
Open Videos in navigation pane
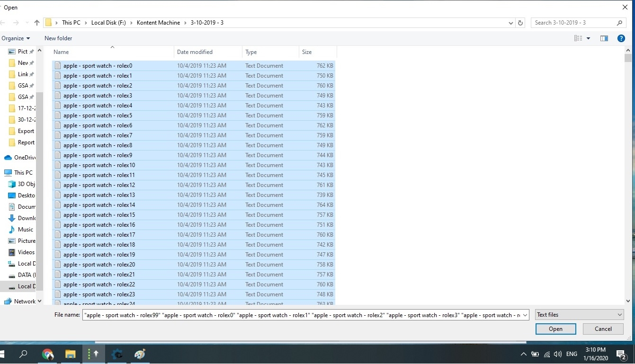tap(22, 252)
